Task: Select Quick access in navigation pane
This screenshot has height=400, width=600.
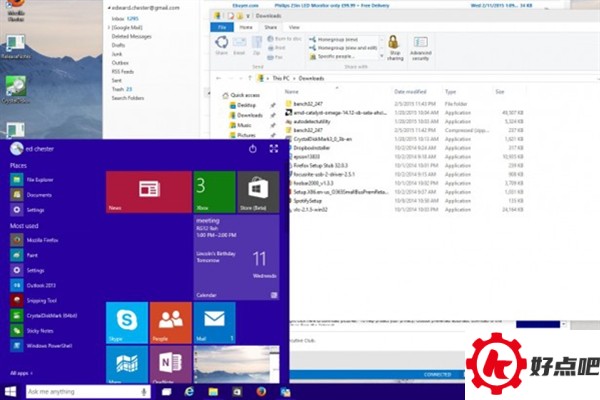Action: pyautogui.click(x=241, y=95)
